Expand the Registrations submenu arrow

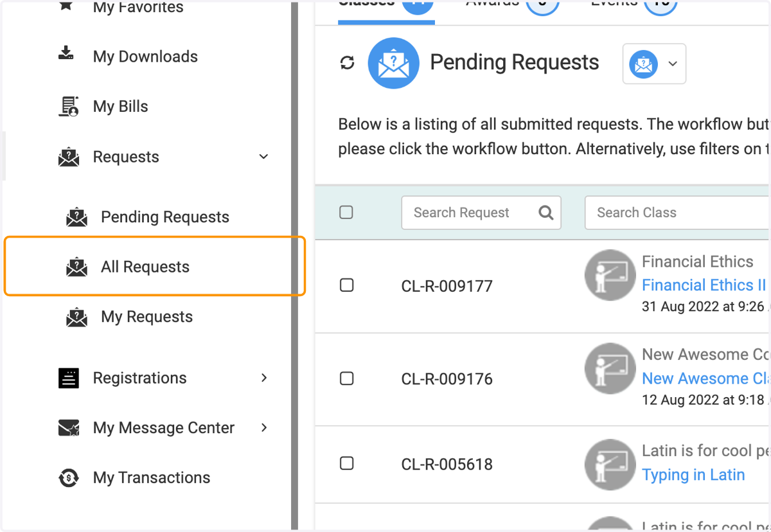264,378
